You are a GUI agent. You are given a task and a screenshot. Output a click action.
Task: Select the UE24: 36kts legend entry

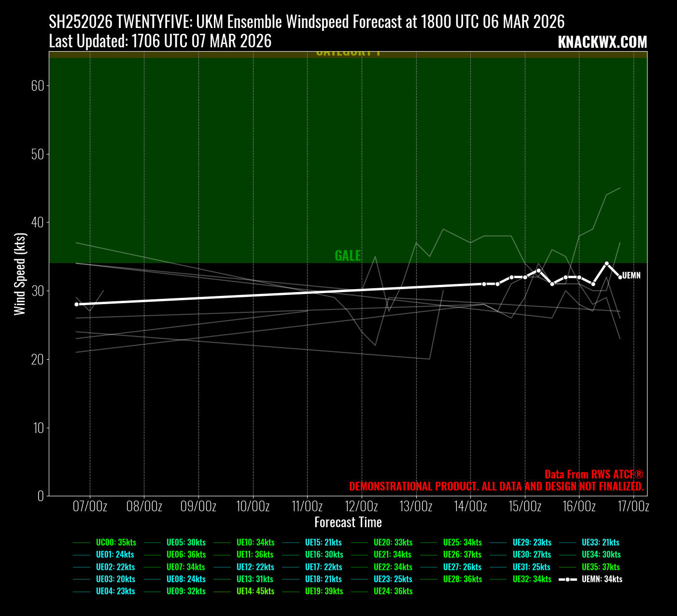(393, 591)
